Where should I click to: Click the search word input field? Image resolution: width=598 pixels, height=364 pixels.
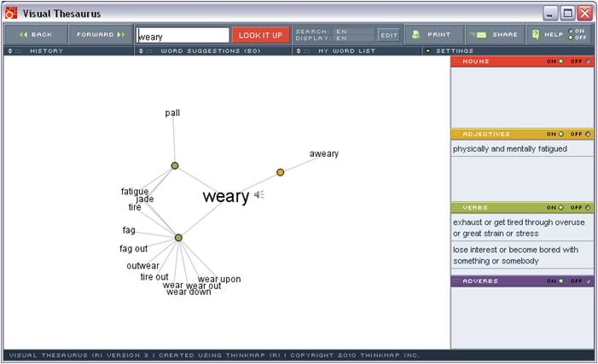[183, 36]
